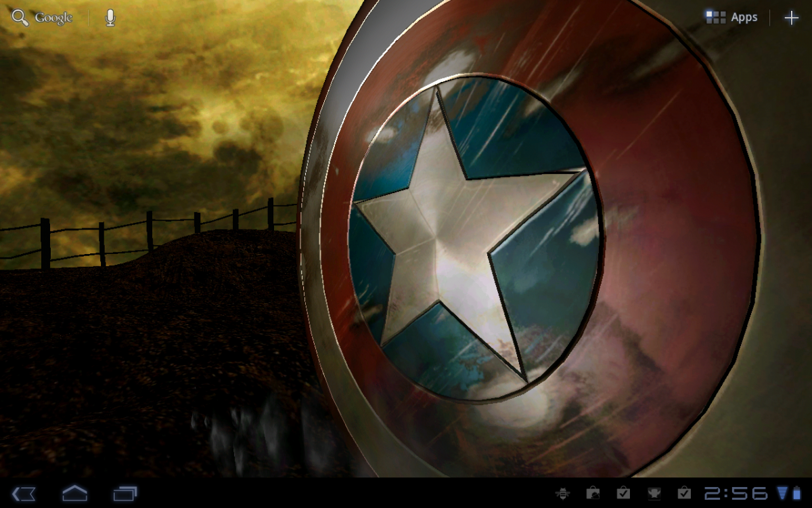Open the Market bag notification with Android logo
The image size is (812, 508).
(x=593, y=493)
